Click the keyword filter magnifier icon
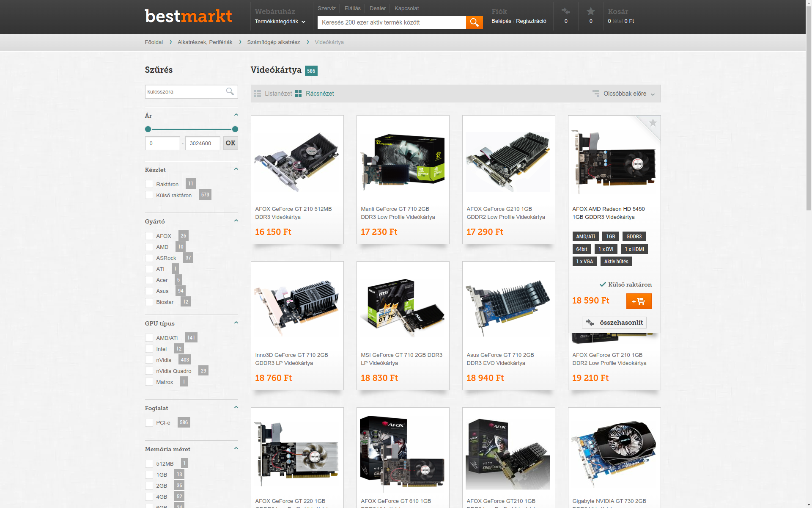This screenshot has width=812, height=508. (x=230, y=91)
